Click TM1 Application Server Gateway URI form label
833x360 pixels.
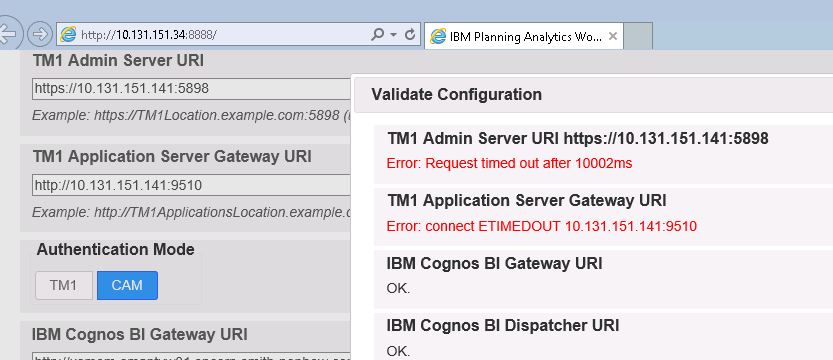[x=172, y=157]
